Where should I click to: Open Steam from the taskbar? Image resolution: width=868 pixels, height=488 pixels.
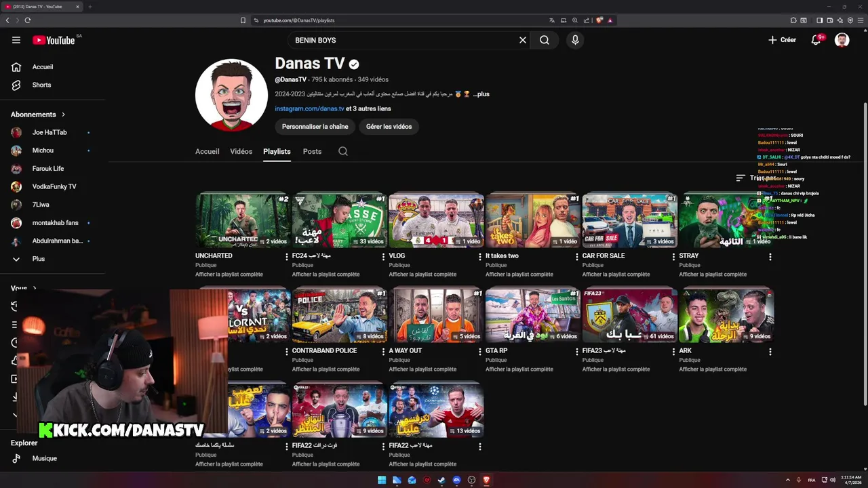pyautogui.click(x=441, y=480)
